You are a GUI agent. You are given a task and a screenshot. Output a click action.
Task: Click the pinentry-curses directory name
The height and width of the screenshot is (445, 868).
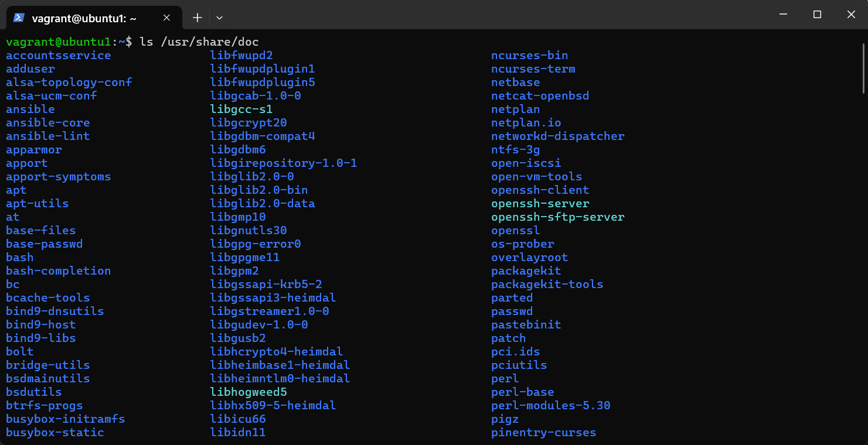(x=543, y=433)
